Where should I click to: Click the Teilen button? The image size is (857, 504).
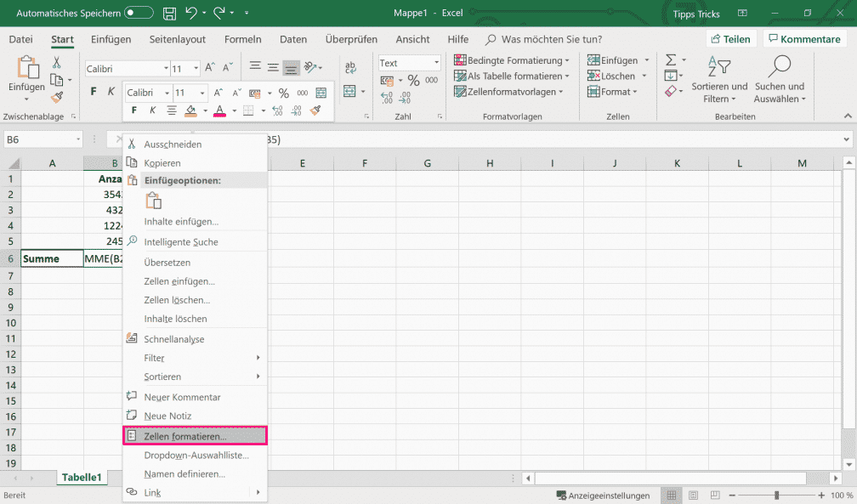(731, 39)
